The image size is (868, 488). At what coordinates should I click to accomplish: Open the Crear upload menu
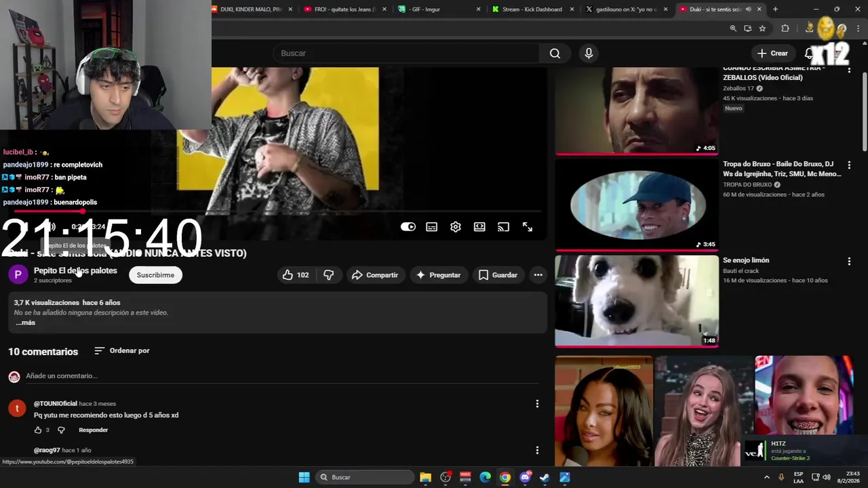tap(773, 54)
